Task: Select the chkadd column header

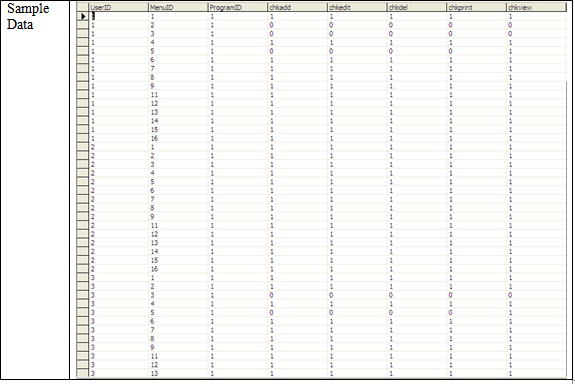Action: click(x=298, y=7)
